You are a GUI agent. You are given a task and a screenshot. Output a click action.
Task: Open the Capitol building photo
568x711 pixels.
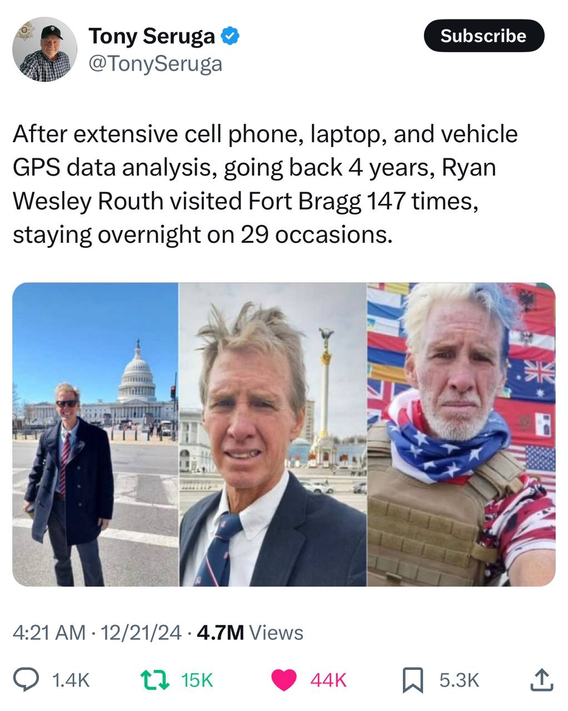pyautogui.click(x=95, y=434)
